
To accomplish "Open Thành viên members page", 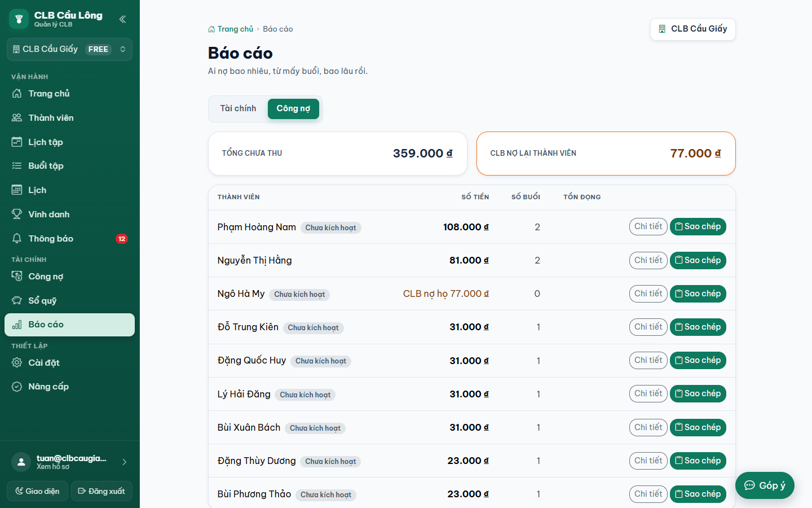I will (x=69, y=118).
